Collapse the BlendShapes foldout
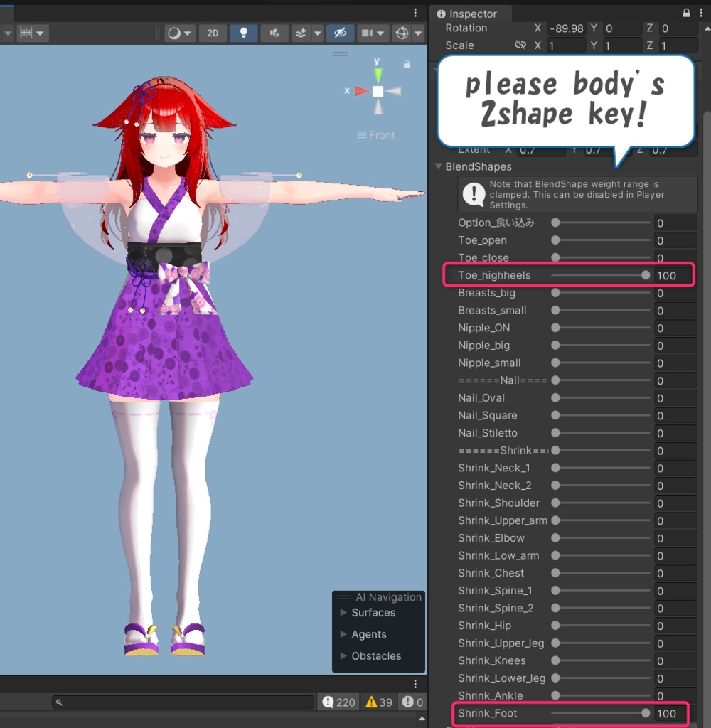The height and width of the screenshot is (728, 711). click(439, 166)
